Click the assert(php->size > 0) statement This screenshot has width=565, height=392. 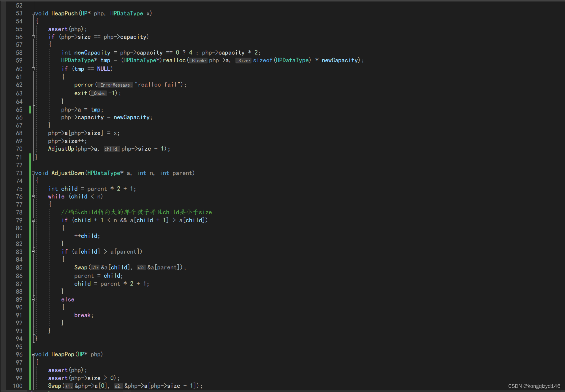84,378
